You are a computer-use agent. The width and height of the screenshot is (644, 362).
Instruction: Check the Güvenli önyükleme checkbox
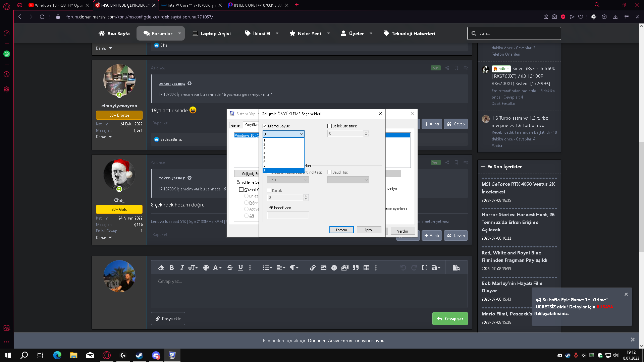(x=241, y=190)
